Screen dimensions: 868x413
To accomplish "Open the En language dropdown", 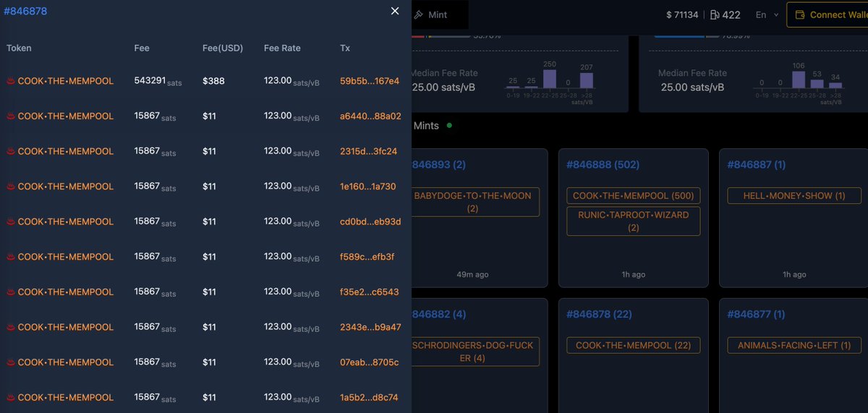I will [767, 14].
